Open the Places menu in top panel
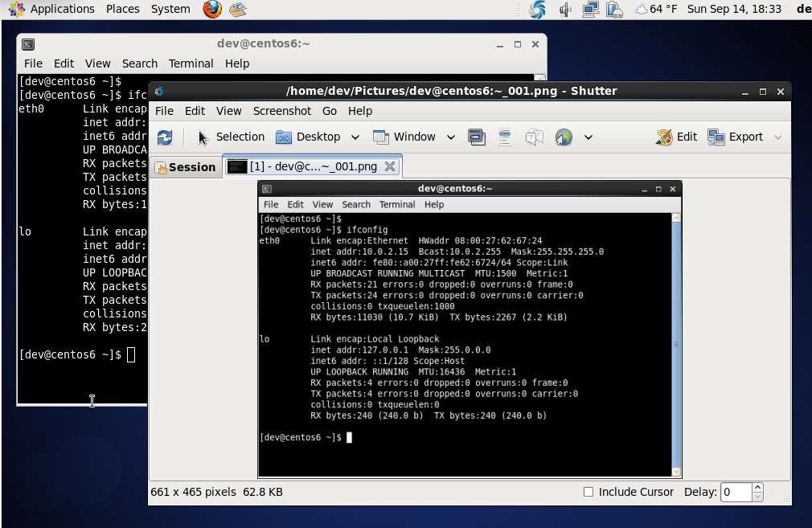The height and width of the screenshot is (528, 812). click(x=123, y=9)
